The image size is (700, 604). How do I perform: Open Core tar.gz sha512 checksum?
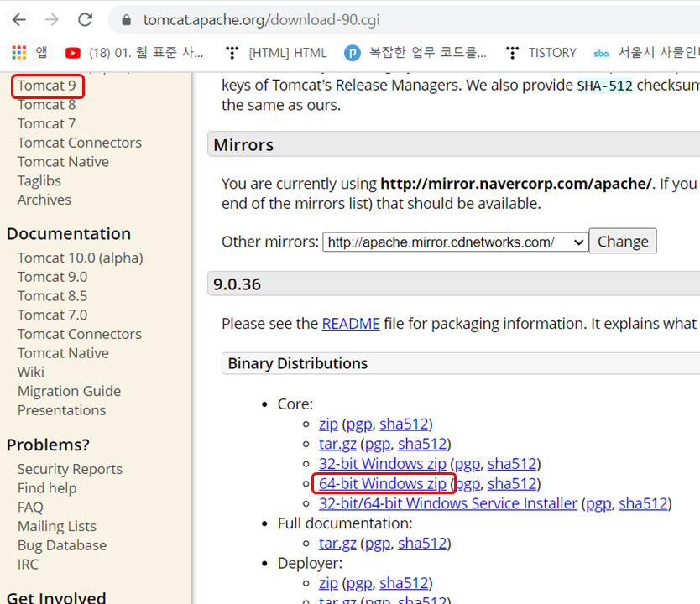click(422, 445)
